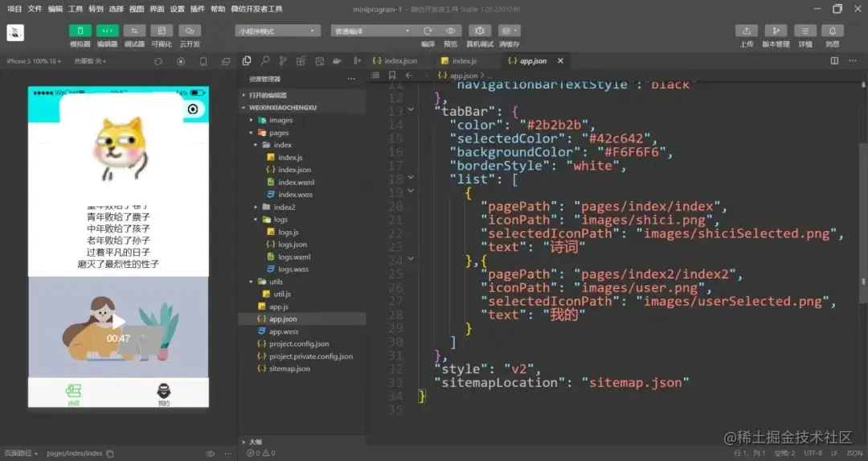Open the 清缓存 clear cache dropdown
This screenshot has width=868, height=461.
coord(509,31)
